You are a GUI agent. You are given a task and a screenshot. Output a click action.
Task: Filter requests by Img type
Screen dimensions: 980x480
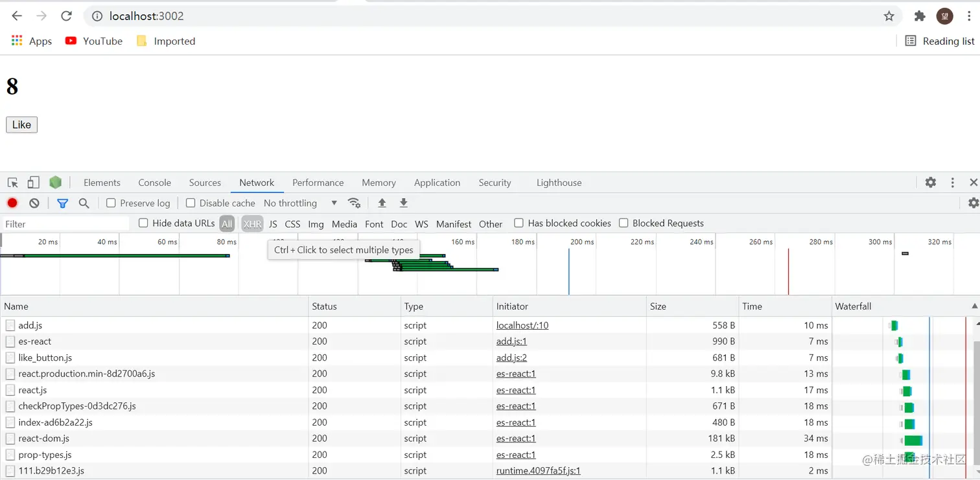pyautogui.click(x=316, y=223)
